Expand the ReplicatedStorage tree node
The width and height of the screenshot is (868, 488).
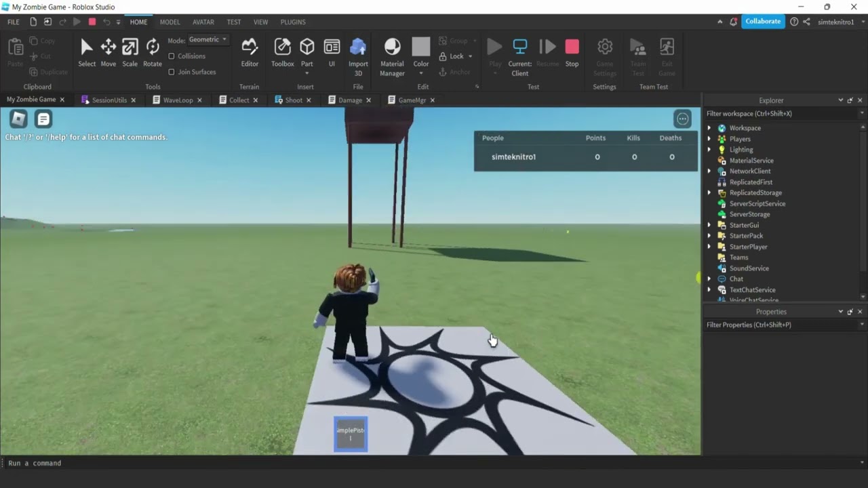click(x=709, y=193)
